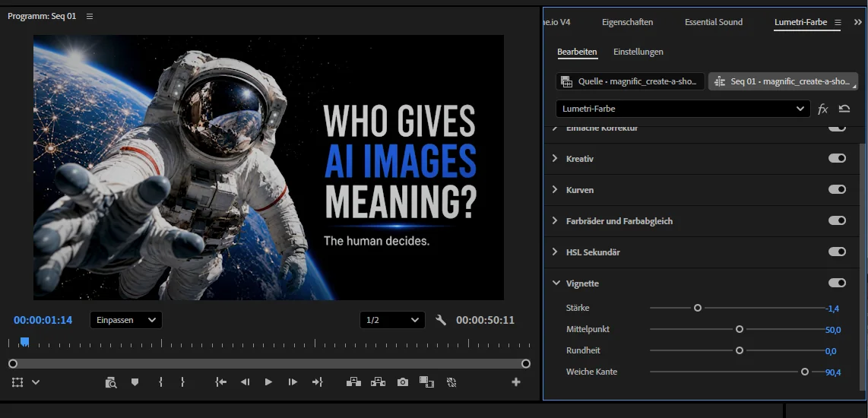Click the Extract icon
The height and width of the screenshot is (418, 868).
pos(378,382)
